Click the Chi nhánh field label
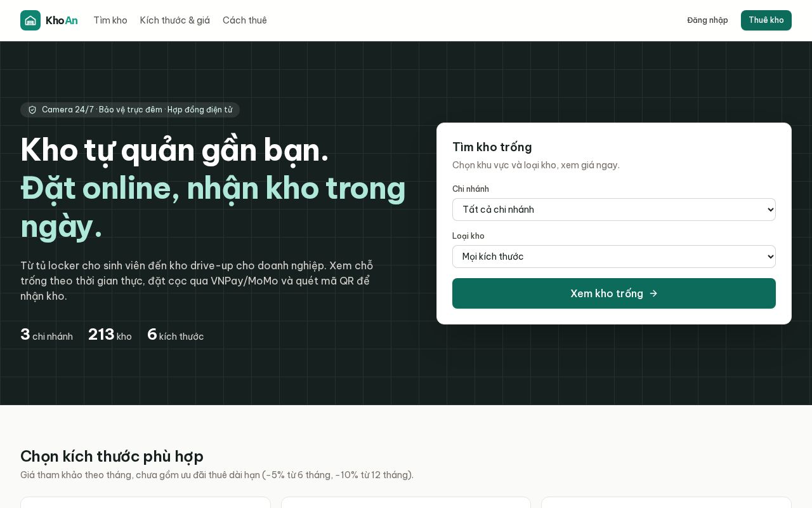This screenshot has width=812, height=508. [471, 189]
